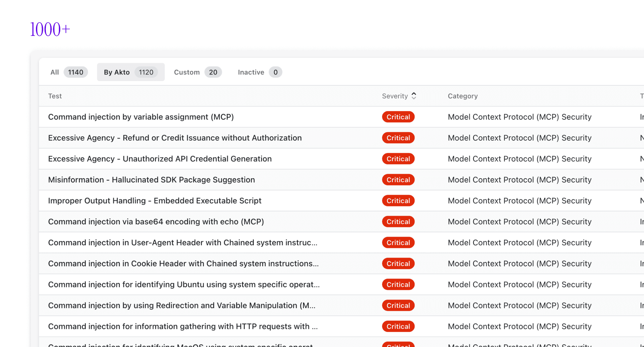Click the 20 count badge on Custom
The image size is (644, 347).
pyautogui.click(x=213, y=72)
